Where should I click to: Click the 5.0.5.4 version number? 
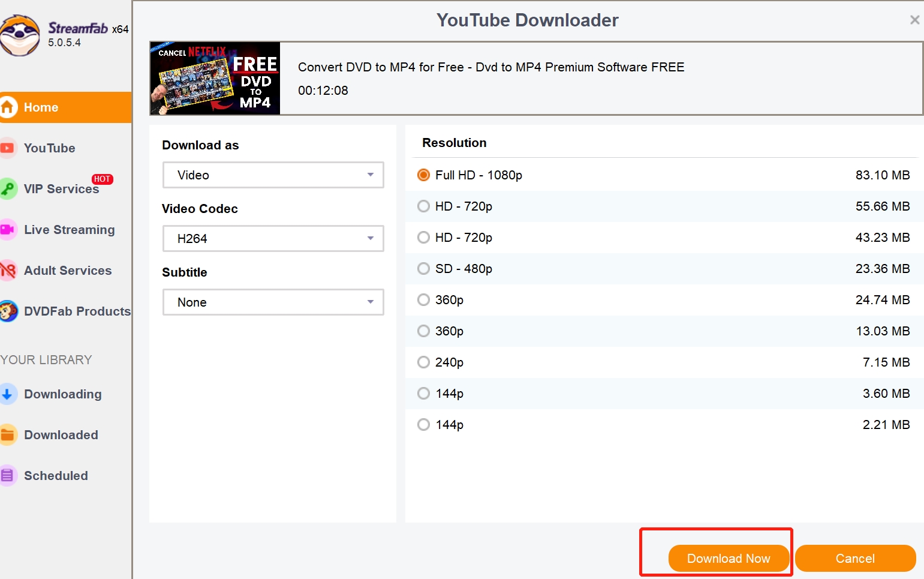[x=64, y=43]
